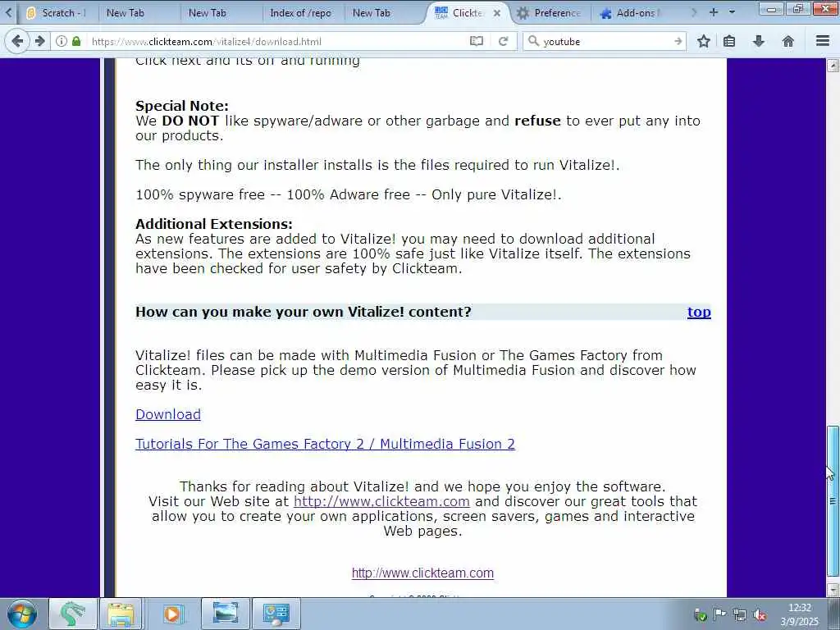
Task: Go forward with the forward arrow button
Action: click(x=39, y=41)
